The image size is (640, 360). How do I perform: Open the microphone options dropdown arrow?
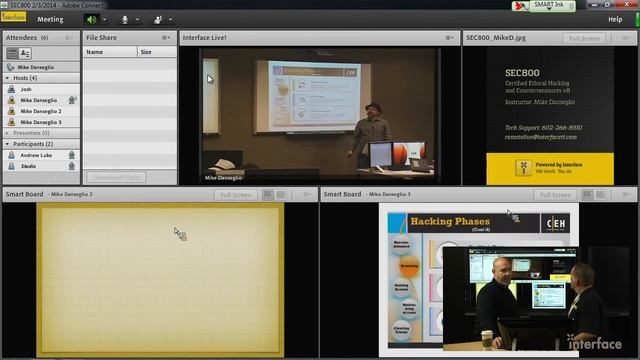138,19
